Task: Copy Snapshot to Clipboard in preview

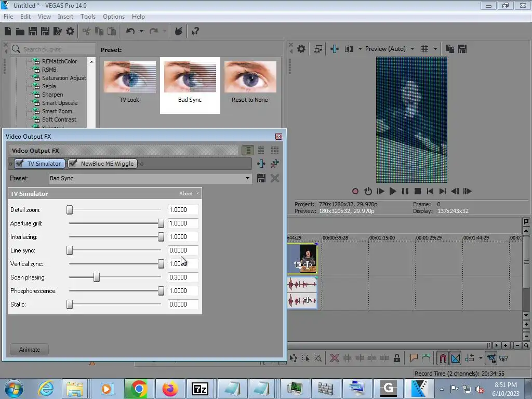Action: pyautogui.click(x=449, y=49)
